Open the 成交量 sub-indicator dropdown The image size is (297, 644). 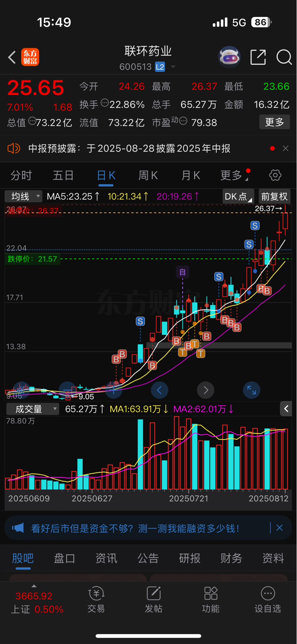[33, 409]
